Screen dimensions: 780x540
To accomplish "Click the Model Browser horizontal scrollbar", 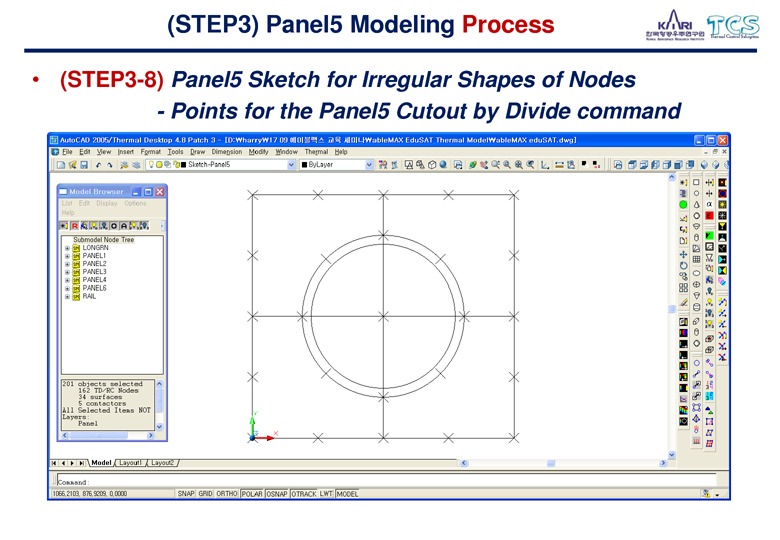I will click(x=109, y=435).
